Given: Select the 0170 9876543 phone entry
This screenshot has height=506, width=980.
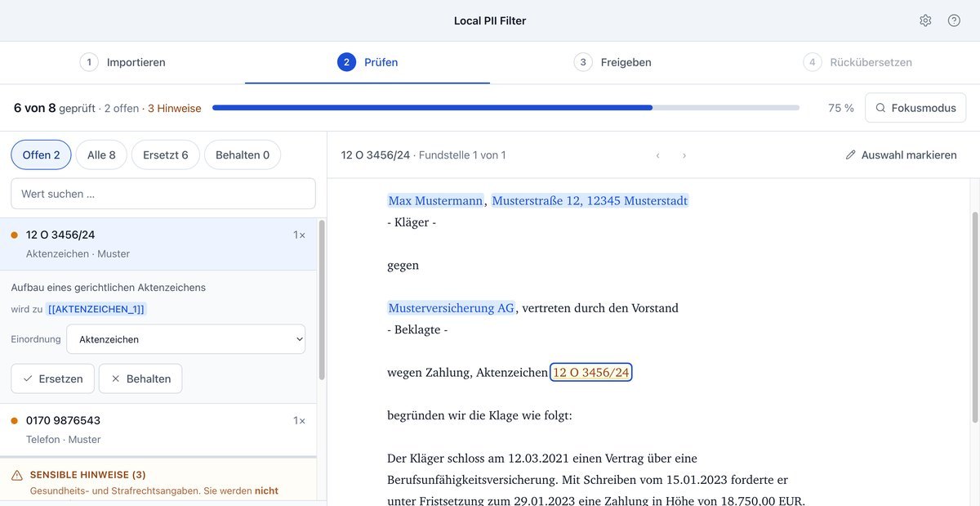Looking at the screenshot, I should pyautogui.click(x=158, y=429).
